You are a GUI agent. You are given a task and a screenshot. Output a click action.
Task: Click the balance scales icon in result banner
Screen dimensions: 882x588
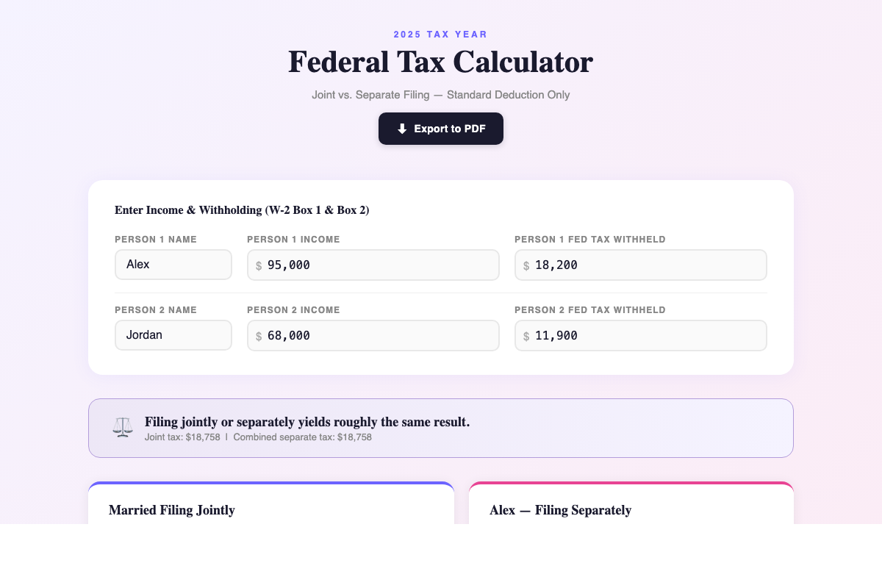(x=122, y=427)
